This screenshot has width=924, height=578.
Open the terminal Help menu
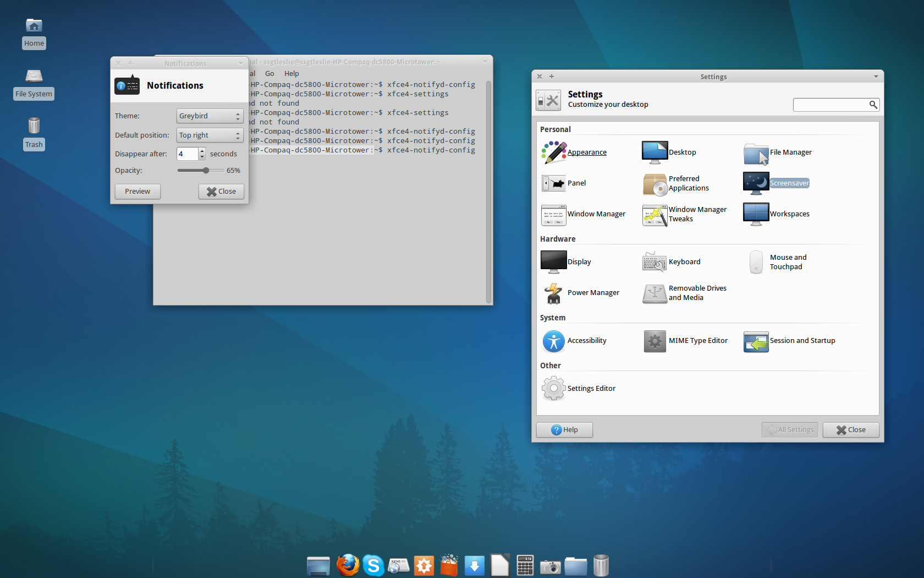point(291,74)
